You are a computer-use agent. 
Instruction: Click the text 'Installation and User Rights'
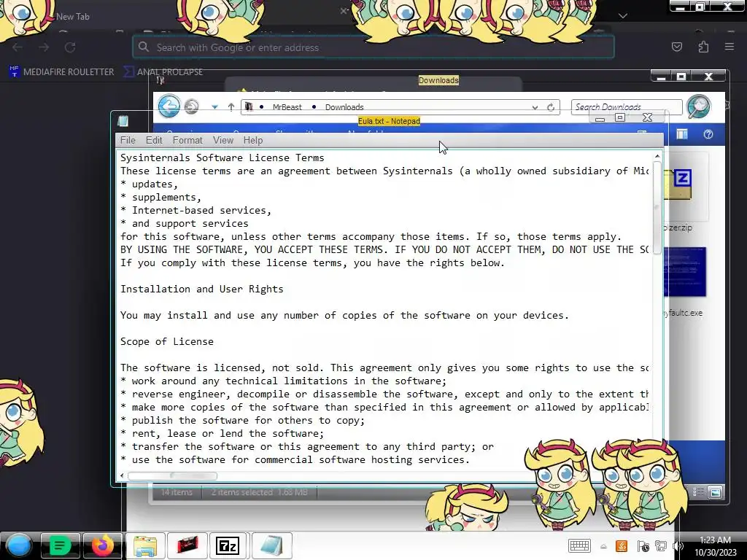201,289
